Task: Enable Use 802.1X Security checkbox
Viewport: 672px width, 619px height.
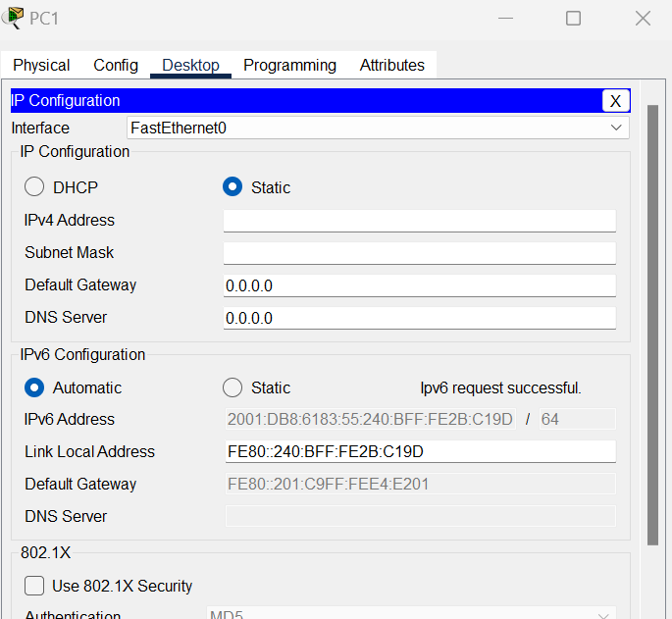Action: pos(34,586)
